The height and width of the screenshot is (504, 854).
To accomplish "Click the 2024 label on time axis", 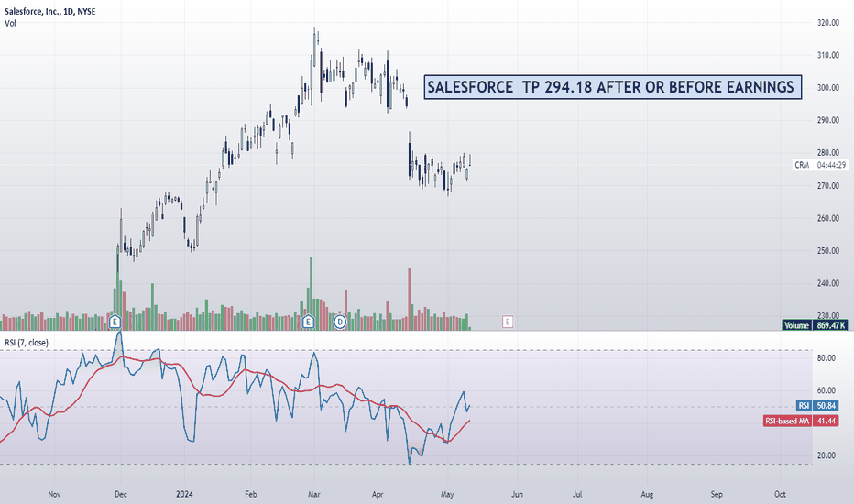I will [x=184, y=494].
